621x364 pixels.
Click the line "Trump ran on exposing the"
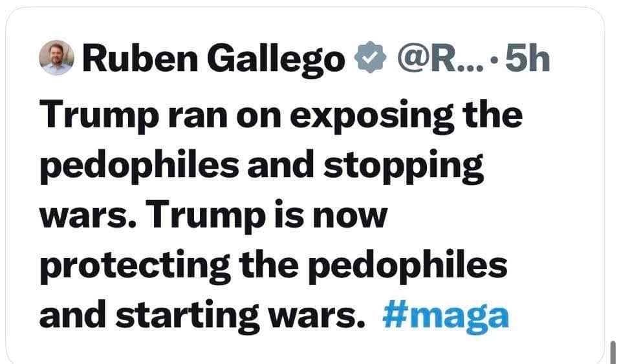pyautogui.click(x=280, y=115)
